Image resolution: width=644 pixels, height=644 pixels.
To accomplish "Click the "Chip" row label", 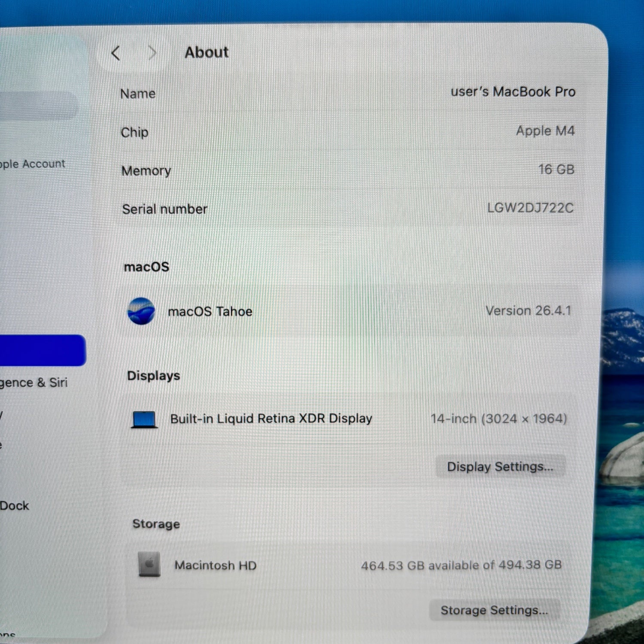I will coord(134,132).
